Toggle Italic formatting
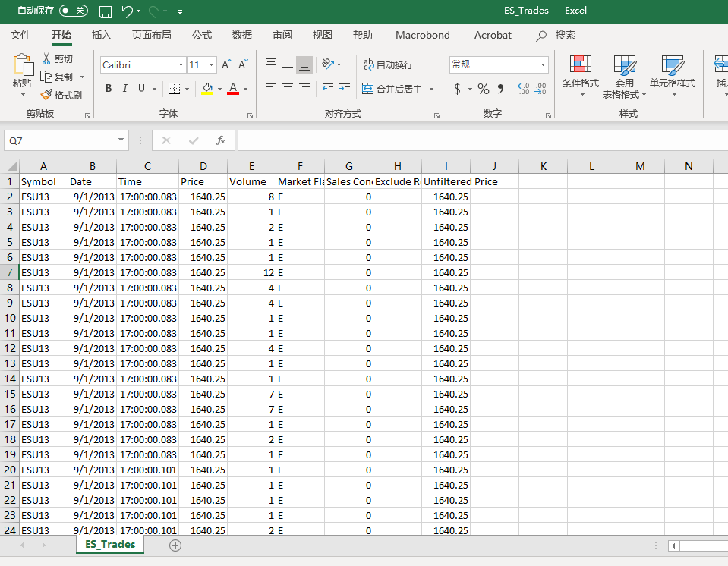This screenshot has height=566, width=728. (125, 89)
